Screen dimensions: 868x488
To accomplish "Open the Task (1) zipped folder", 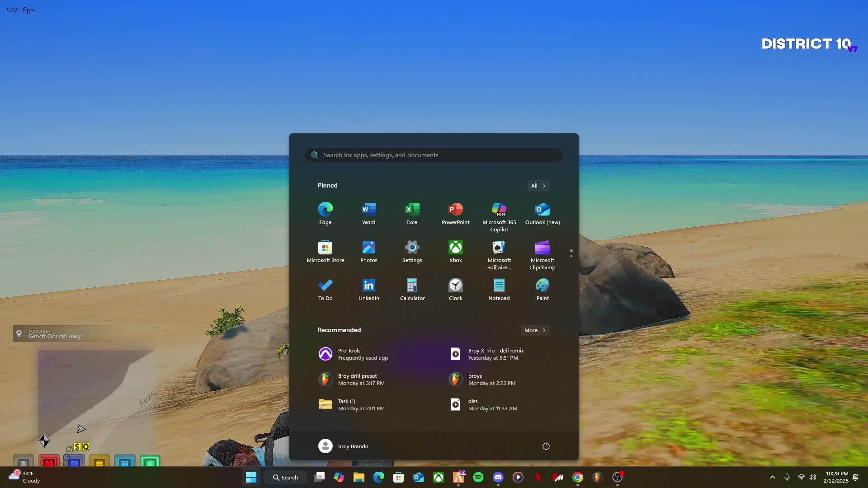I will (x=368, y=405).
